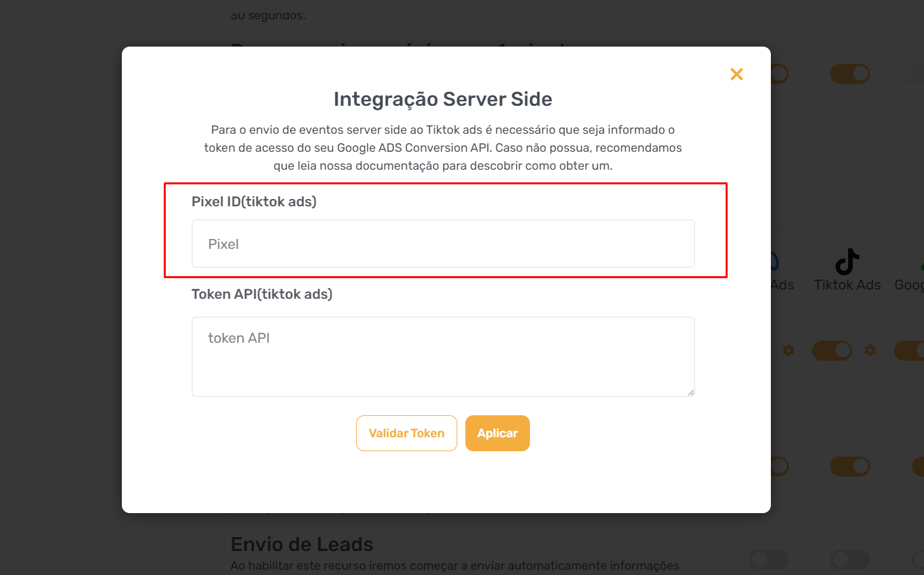Click the Aplicar button
Image resolution: width=924 pixels, height=575 pixels.
point(497,433)
